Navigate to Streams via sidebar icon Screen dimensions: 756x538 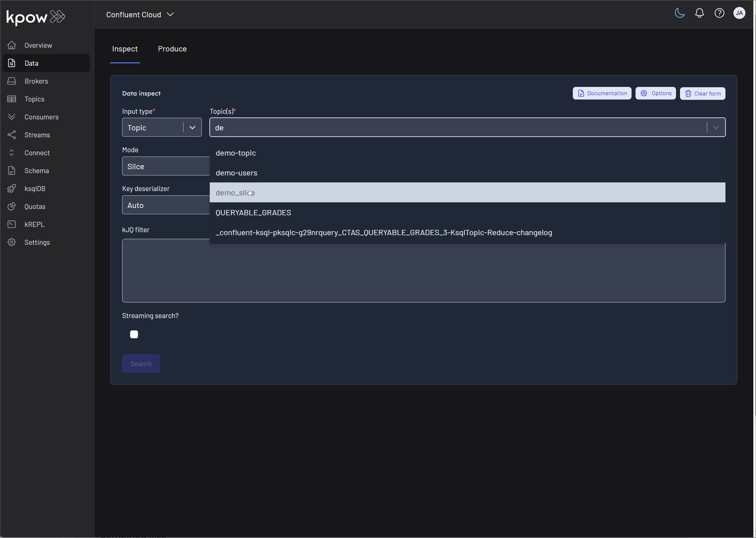(11, 135)
